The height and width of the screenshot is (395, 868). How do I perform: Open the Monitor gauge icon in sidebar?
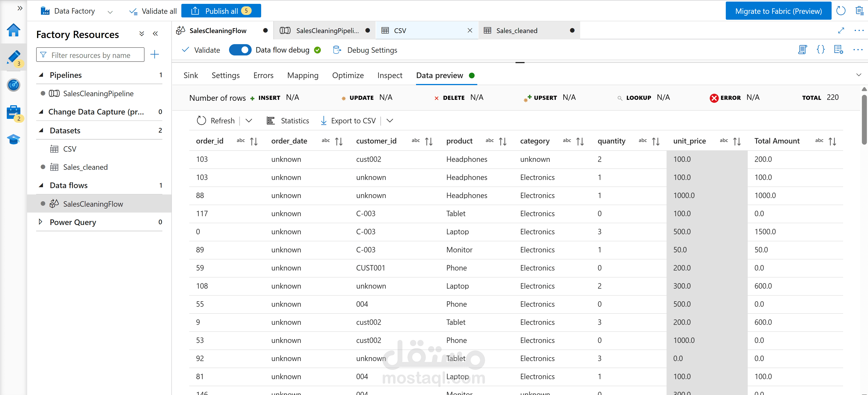click(x=14, y=85)
